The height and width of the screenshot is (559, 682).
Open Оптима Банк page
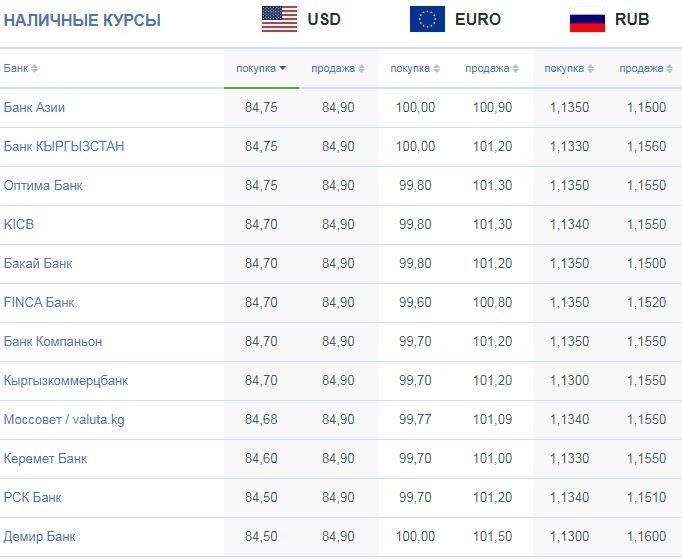tap(43, 185)
